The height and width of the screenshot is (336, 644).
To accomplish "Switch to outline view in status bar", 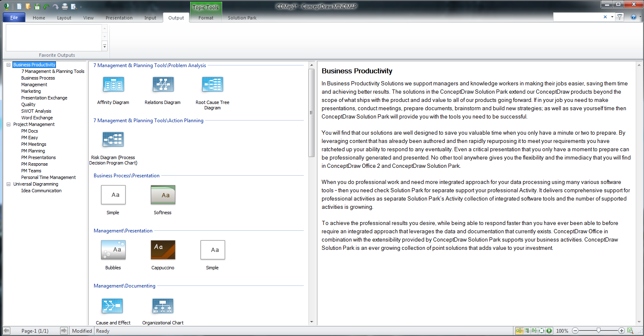I will tap(526, 331).
